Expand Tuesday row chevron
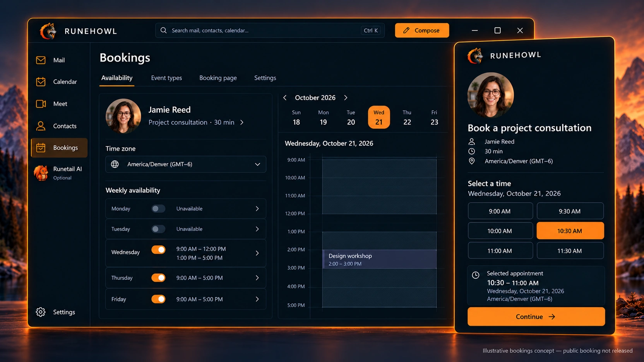 click(257, 229)
